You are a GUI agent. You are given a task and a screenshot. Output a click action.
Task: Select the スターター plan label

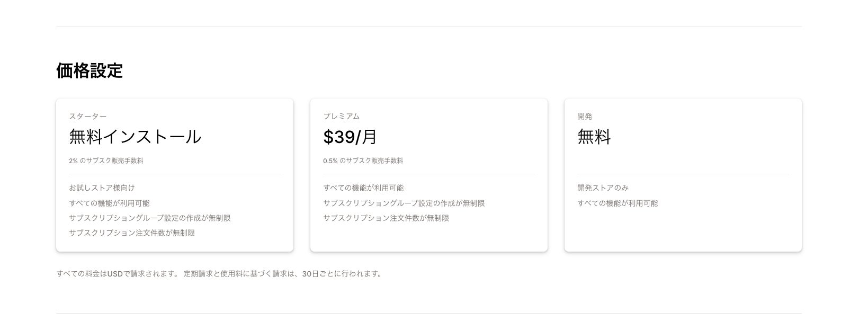tap(87, 117)
